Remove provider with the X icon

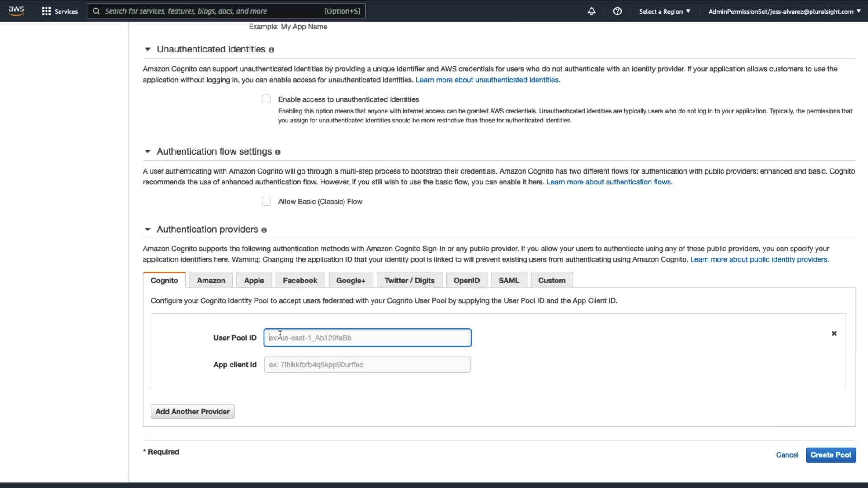tap(834, 333)
